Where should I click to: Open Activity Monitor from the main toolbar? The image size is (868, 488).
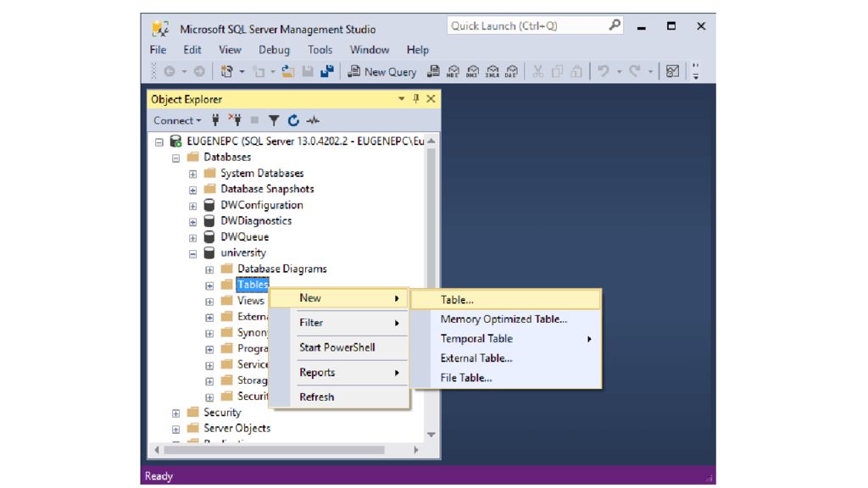point(672,71)
